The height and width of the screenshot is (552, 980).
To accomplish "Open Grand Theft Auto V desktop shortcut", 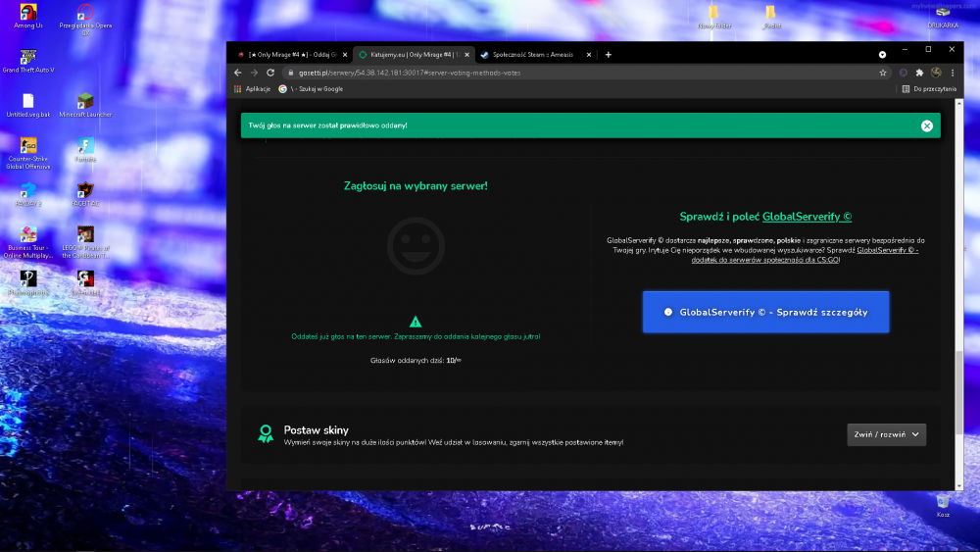I will 28,61.
